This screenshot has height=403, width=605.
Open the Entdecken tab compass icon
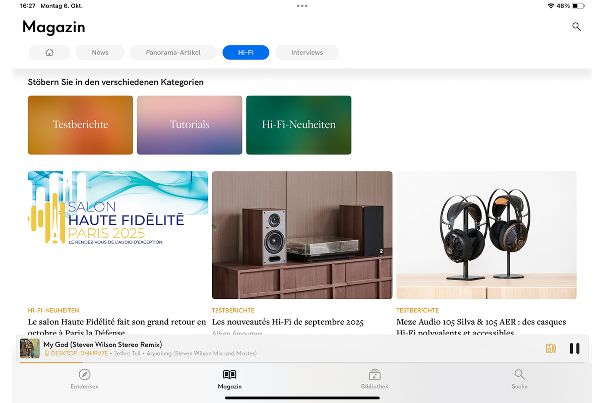(x=84, y=375)
